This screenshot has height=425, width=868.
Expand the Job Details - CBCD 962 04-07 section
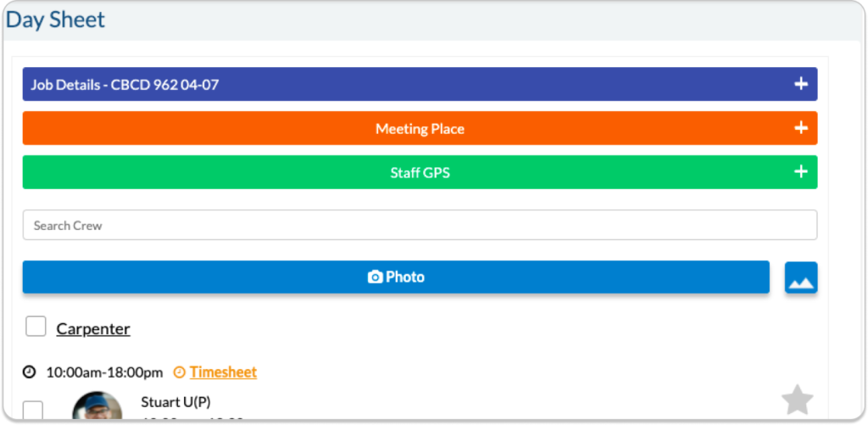pos(125,85)
